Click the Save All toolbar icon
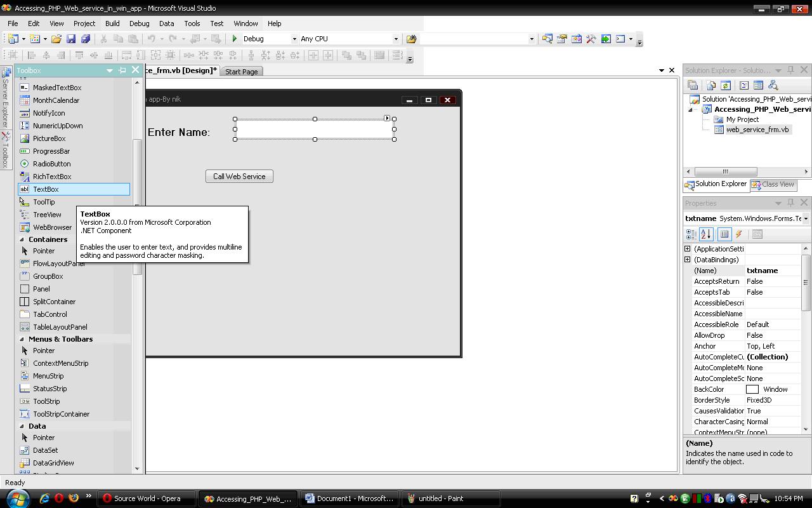 (86, 39)
